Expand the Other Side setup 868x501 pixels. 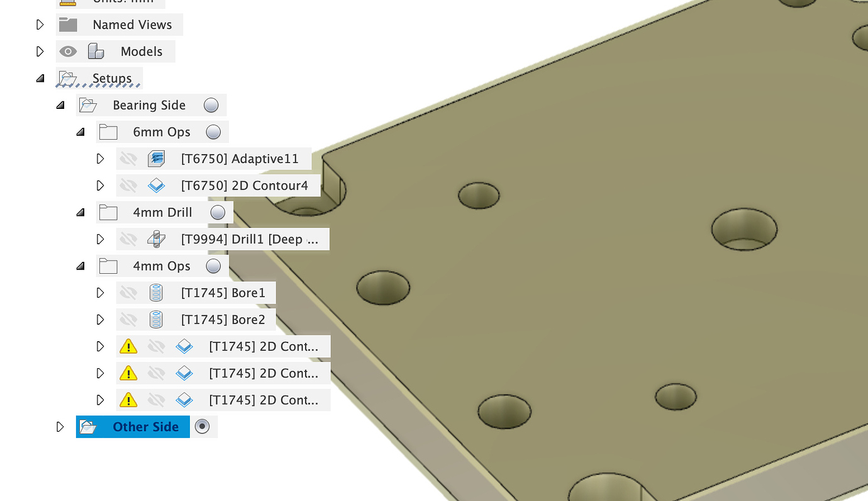point(60,426)
